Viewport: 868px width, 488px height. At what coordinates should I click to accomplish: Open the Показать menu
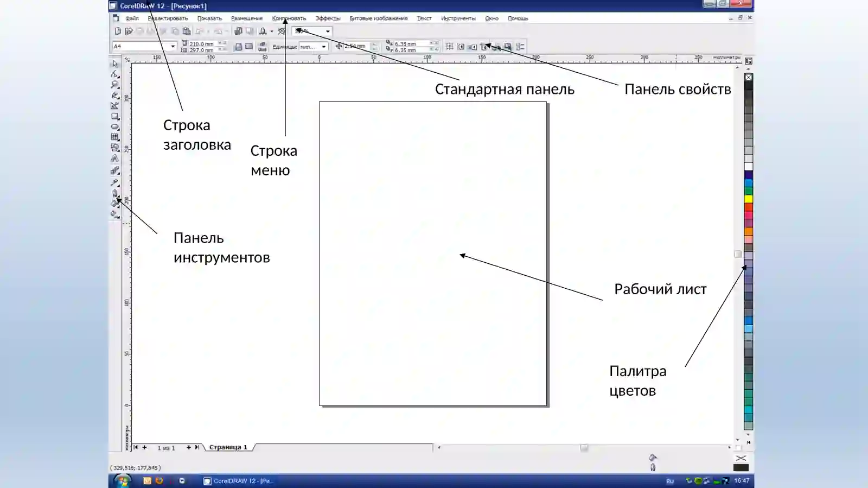point(209,18)
